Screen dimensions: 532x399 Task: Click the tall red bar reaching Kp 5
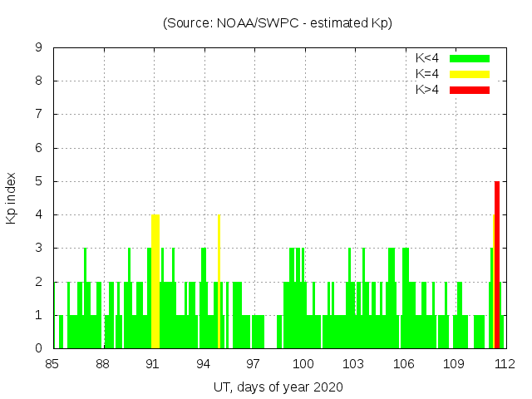coord(497,264)
